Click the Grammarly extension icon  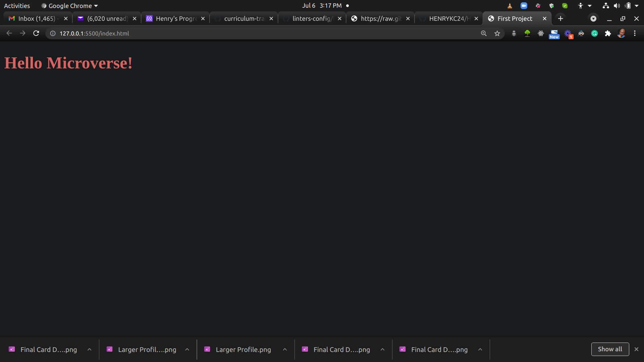594,33
